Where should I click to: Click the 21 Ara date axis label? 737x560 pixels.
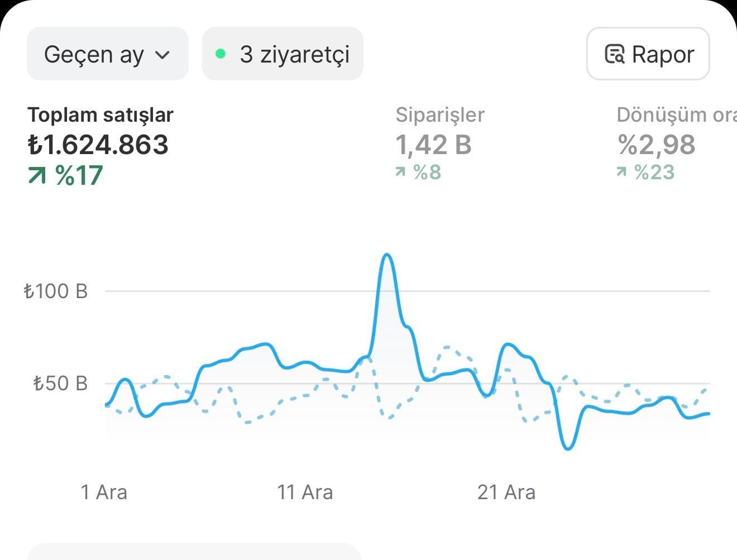point(506,492)
